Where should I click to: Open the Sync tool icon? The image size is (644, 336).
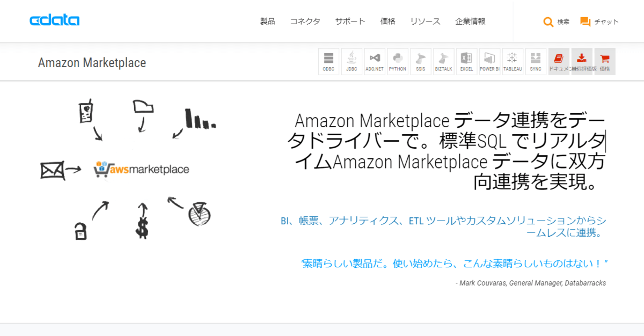point(536,62)
